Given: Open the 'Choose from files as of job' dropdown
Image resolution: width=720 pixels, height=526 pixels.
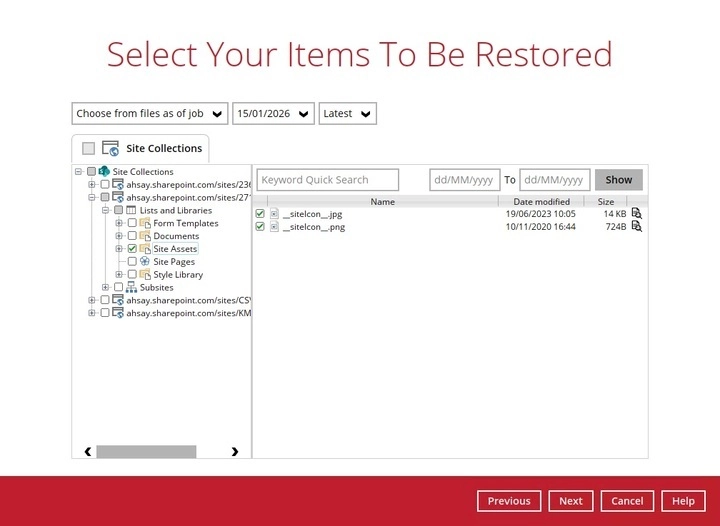Looking at the screenshot, I should (149, 114).
